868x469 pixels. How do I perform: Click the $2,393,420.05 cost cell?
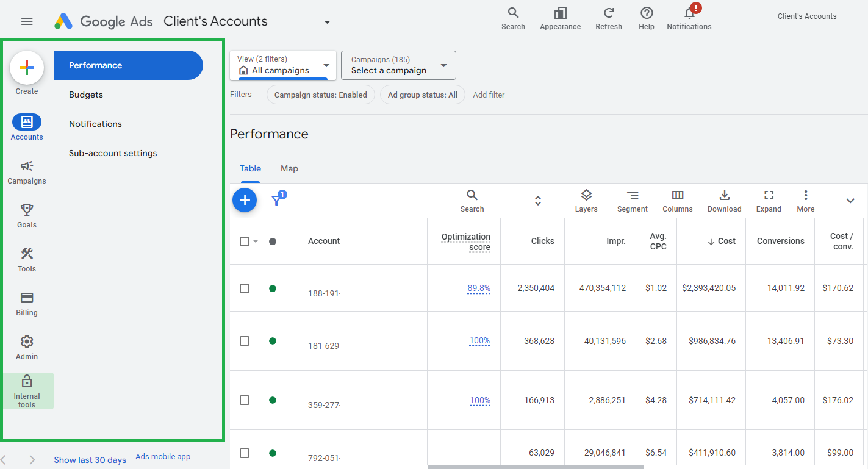coord(709,288)
